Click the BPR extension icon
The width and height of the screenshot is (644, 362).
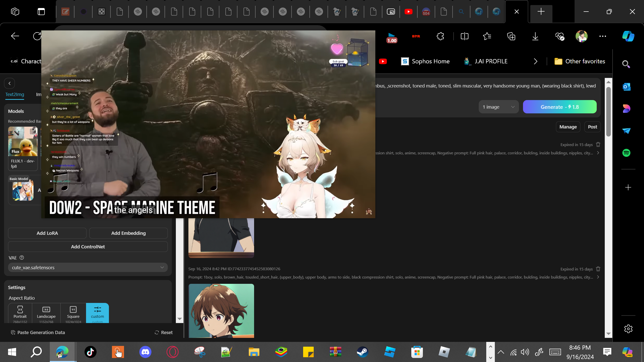pyautogui.click(x=416, y=36)
